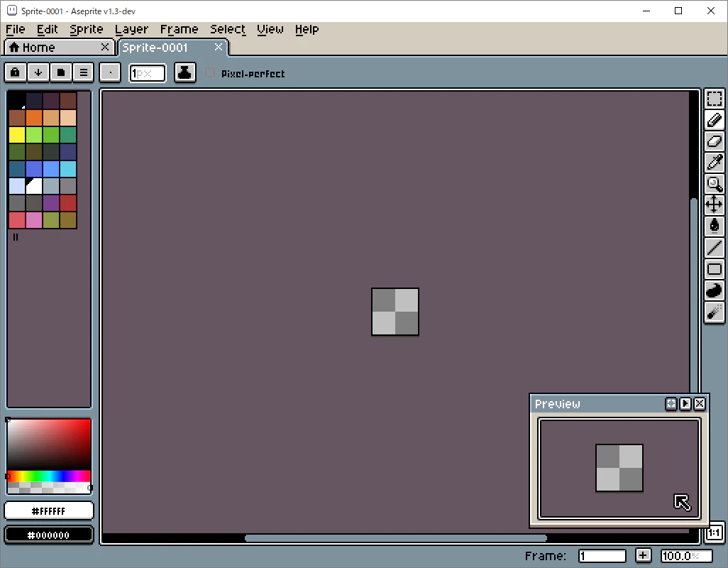The width and height of the screenshot is (728, 568).
Task: Click the palette sort arrow button
Action: point(38,72)
